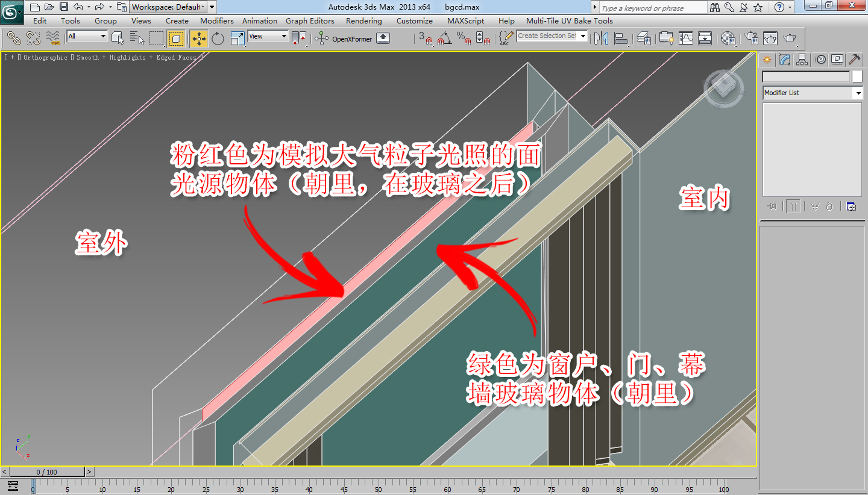Open the Curve Editor
The width and height of the screenshot is (868, 495).
(685, 37)
